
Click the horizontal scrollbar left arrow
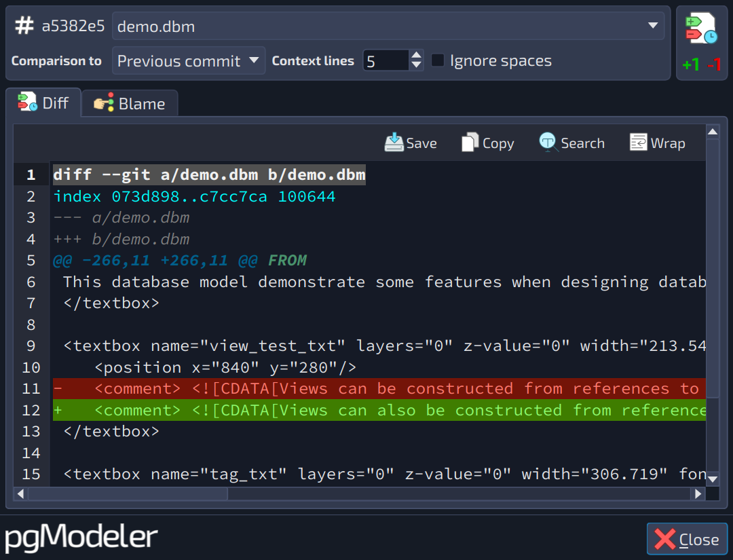coord(20,493)
